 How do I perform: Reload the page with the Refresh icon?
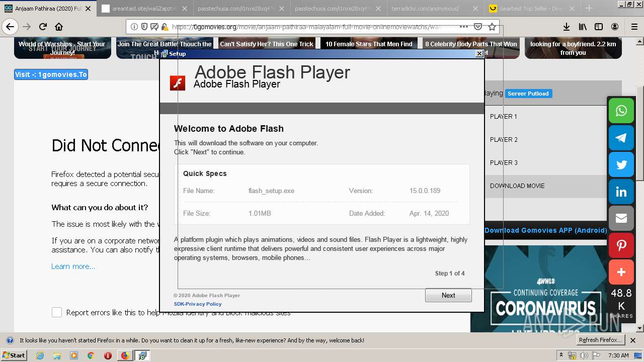43,27
